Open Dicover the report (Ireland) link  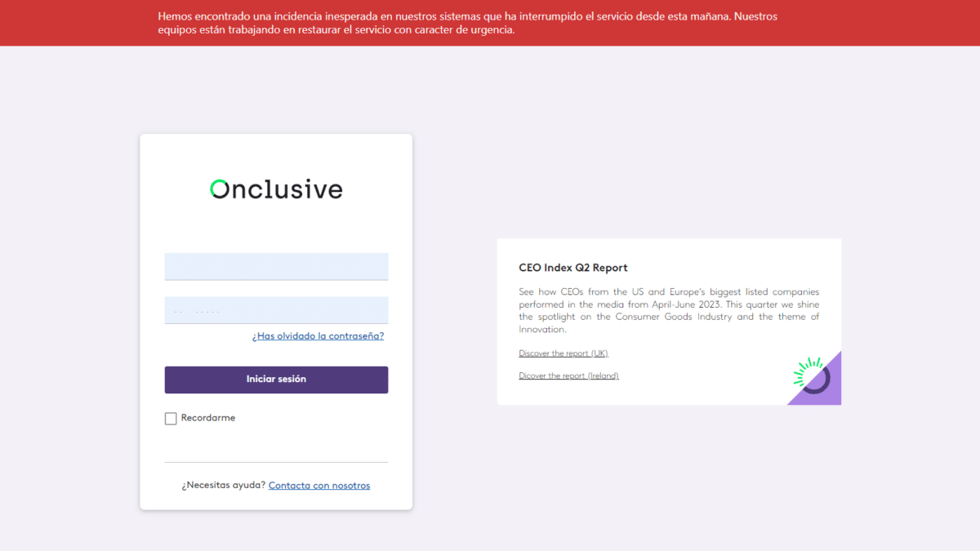(568, 376)
